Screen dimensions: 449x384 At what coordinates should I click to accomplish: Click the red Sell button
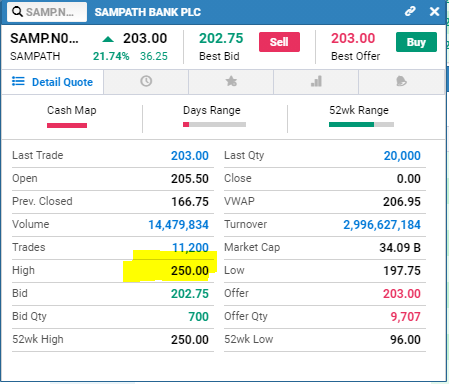[x=279, y=42]
